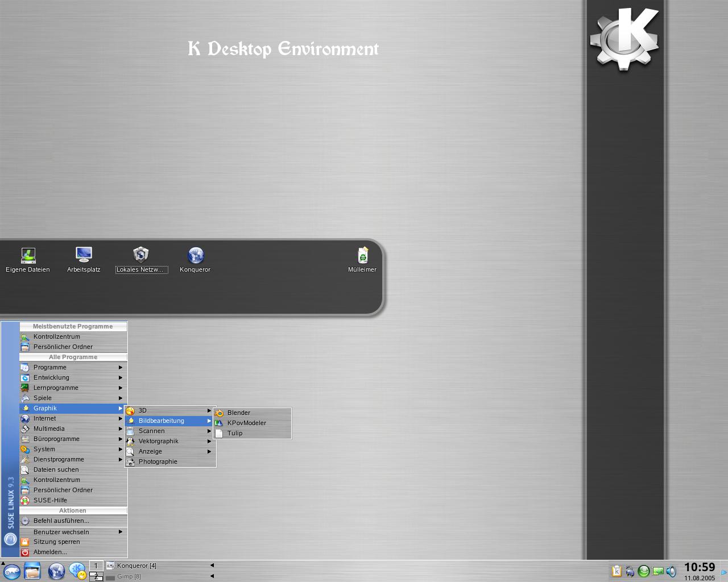Open the Internet submenu
728x582 pixels.
[x=73, y=418]
